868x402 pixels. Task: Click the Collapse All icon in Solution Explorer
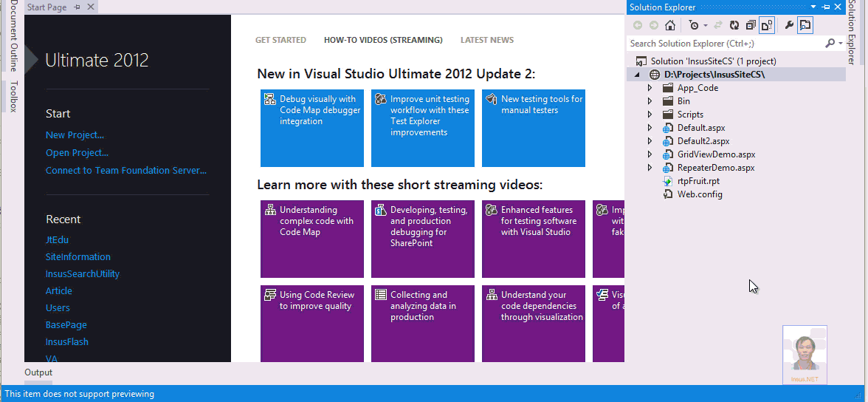click(751, 25)
